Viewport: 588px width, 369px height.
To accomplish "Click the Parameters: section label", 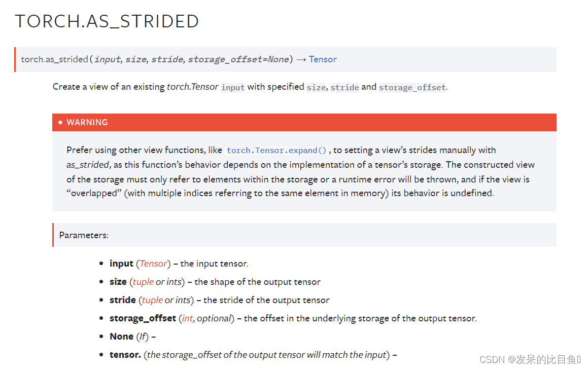I will coord(84,235).
